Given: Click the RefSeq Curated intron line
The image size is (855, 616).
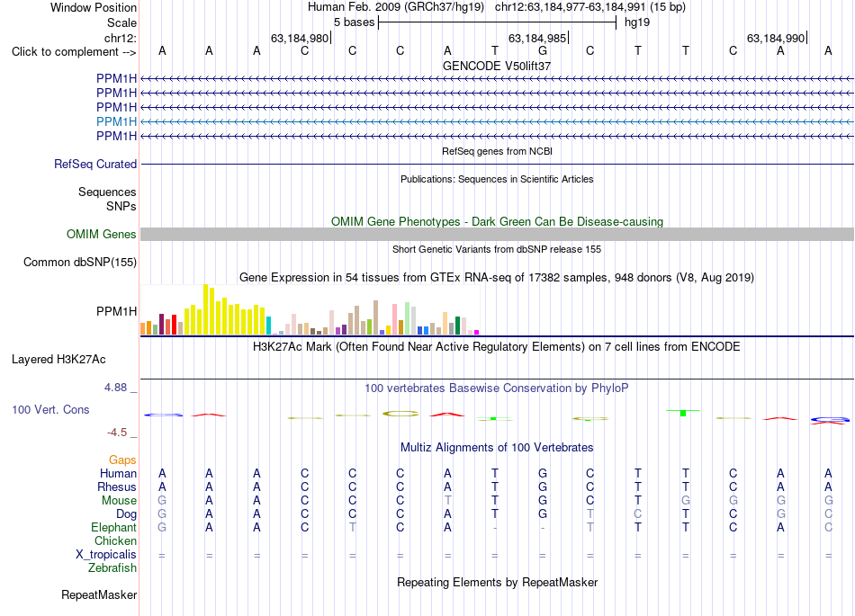Looking at the screenshot, I should pos(497,164).
